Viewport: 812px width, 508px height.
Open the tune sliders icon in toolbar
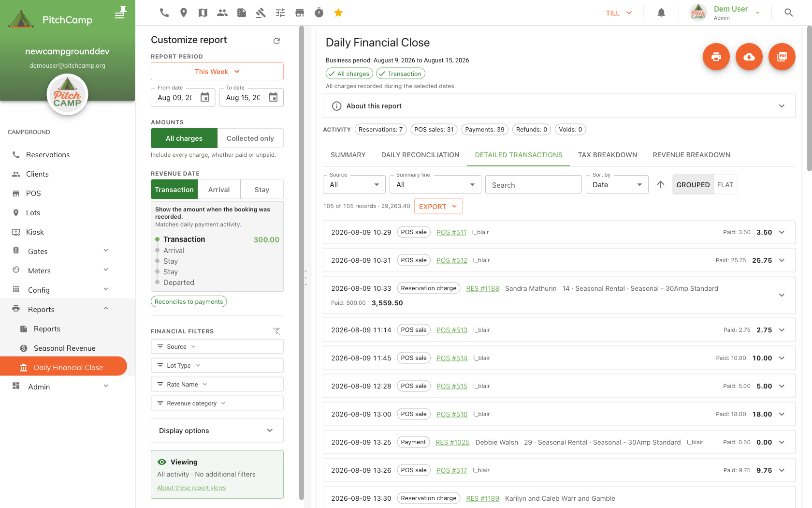click(280, 13)
